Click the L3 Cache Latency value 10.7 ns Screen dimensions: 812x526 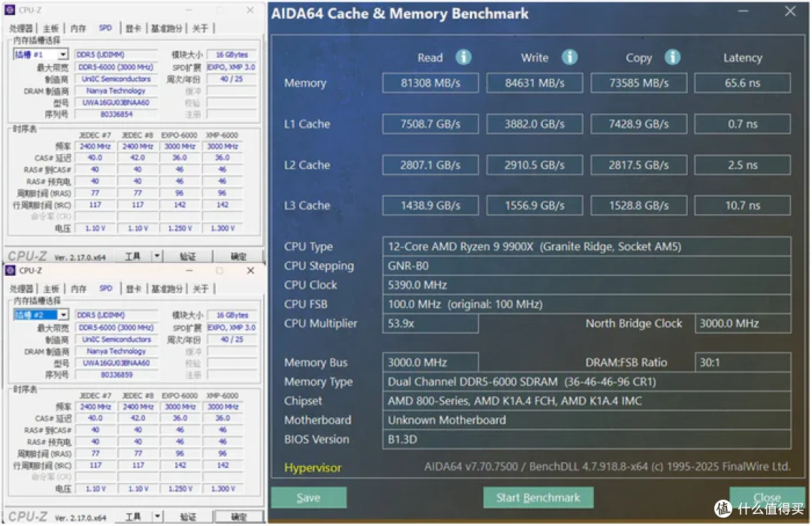point(742,205)
